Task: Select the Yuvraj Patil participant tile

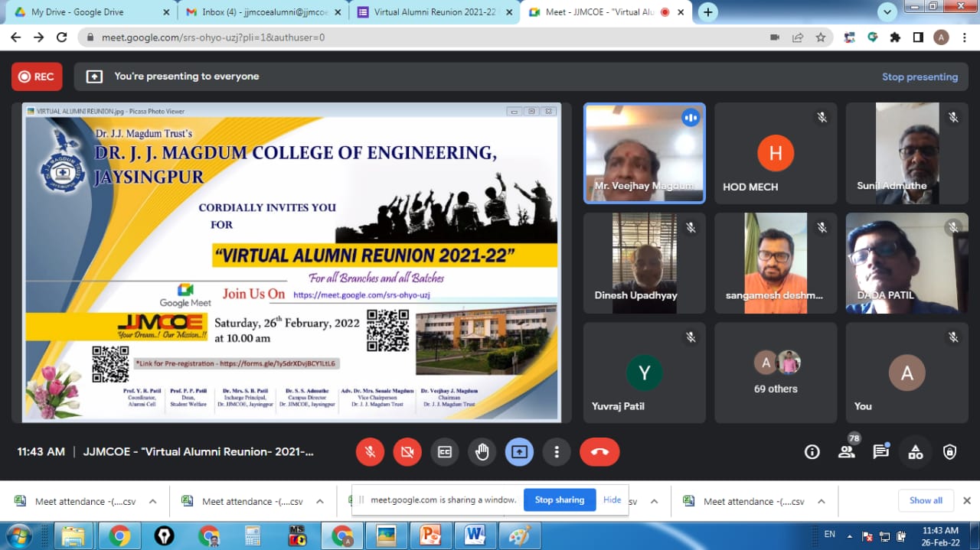Action: (645, 373)
